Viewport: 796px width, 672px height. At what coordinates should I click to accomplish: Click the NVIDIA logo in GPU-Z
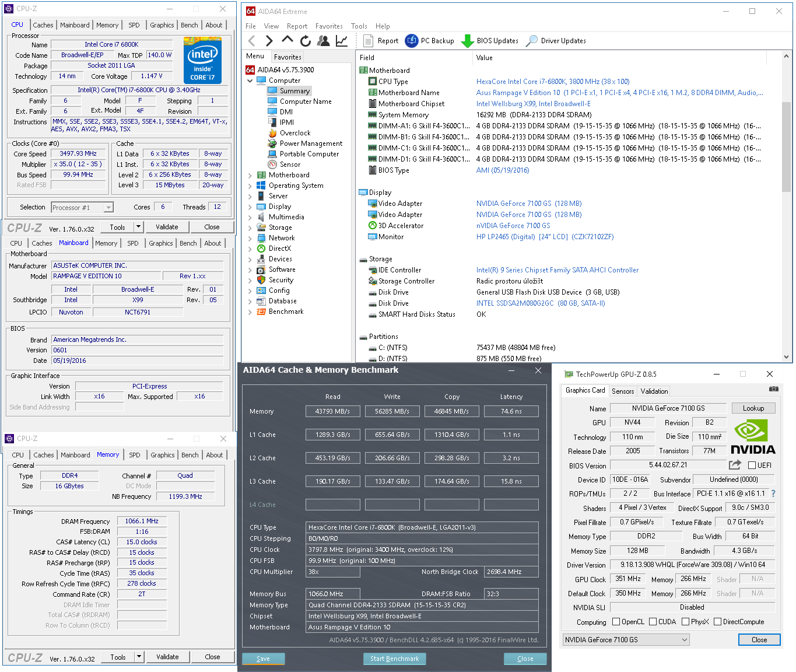[753, 437]
